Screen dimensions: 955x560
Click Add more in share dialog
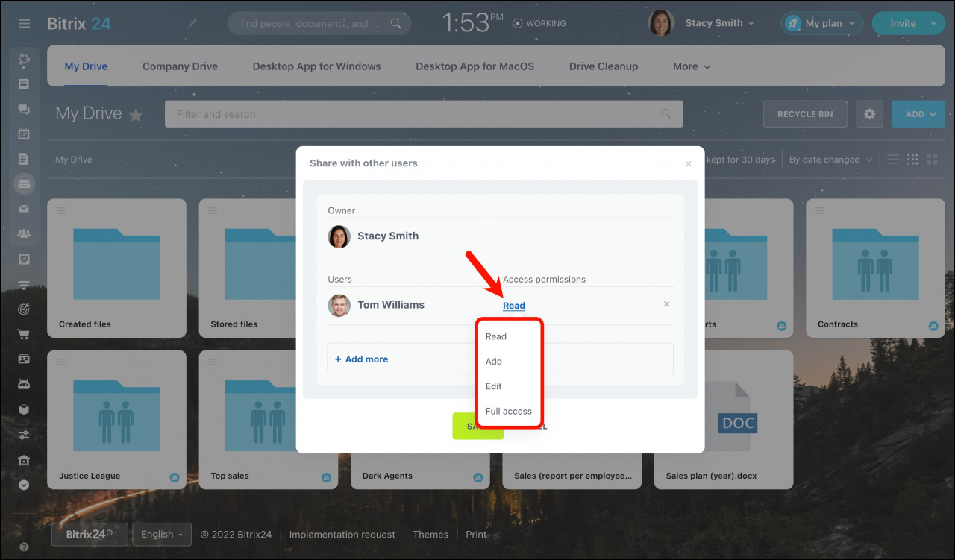click(362, 359)
